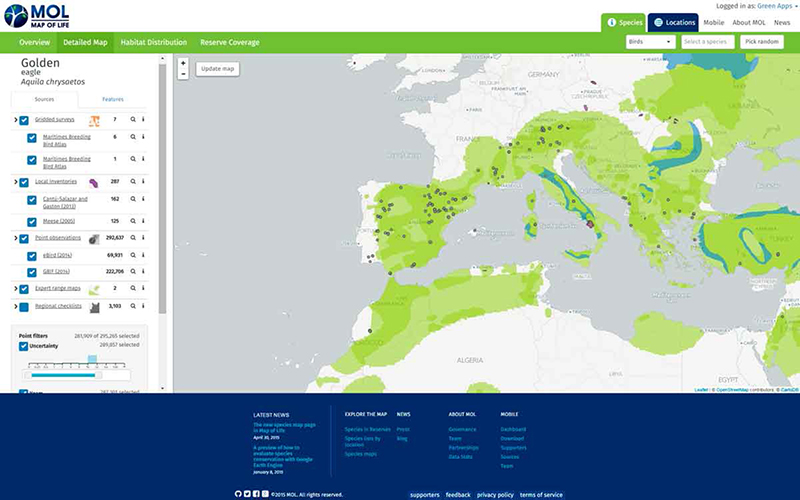Image resolution: width=800 pixels, height=500 pixels.
Task: Open the Locations tab
Action: pyautogui.click(x=674, y=22)
